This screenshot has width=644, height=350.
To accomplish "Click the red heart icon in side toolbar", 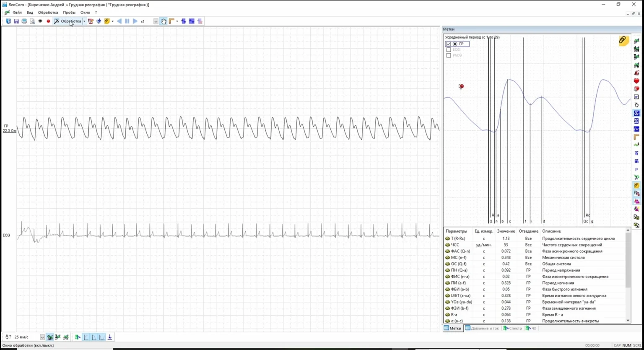I will coord(636,81).
